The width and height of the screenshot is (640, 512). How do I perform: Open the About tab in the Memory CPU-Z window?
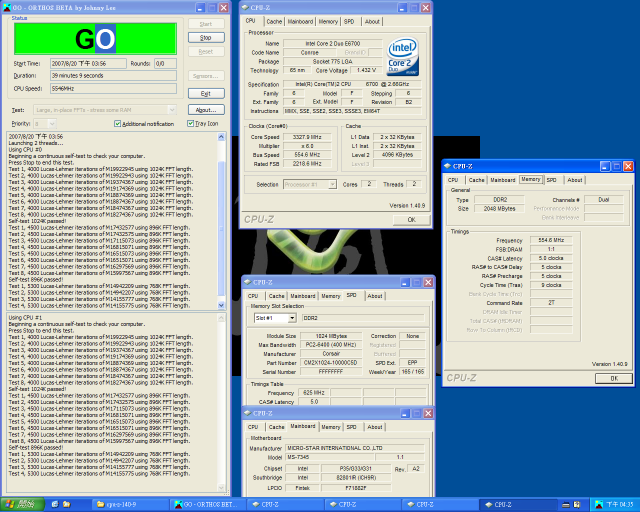[x=575, y=180]
